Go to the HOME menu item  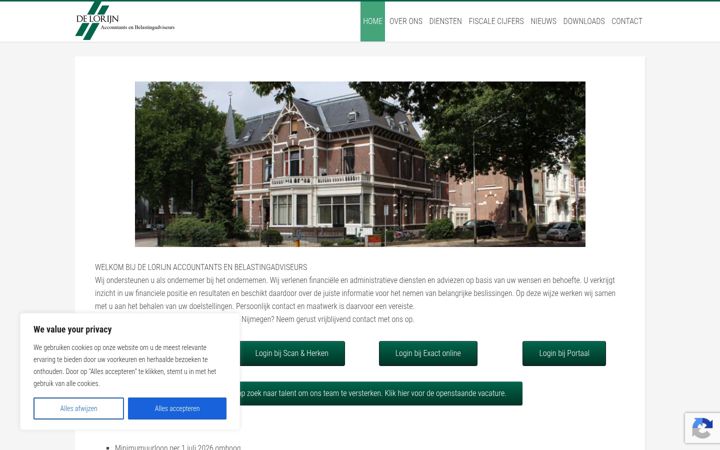tap(372, 21)
